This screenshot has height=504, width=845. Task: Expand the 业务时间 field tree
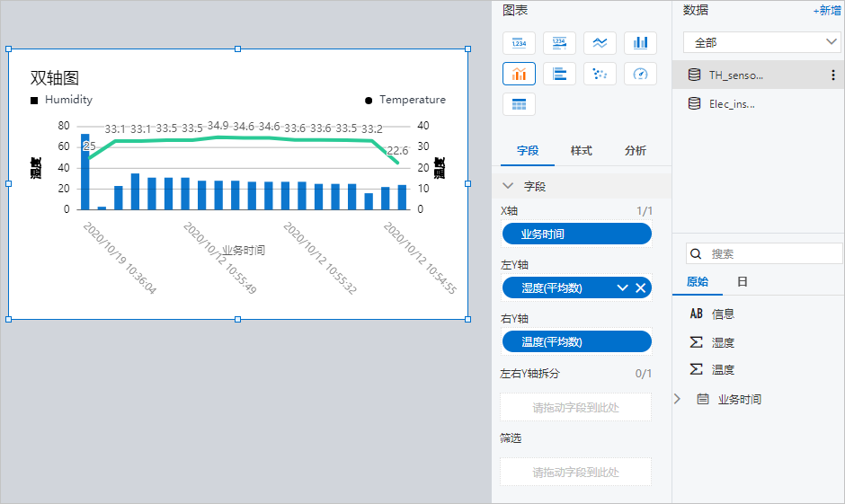pyautogui.click(x=678, y=399)
